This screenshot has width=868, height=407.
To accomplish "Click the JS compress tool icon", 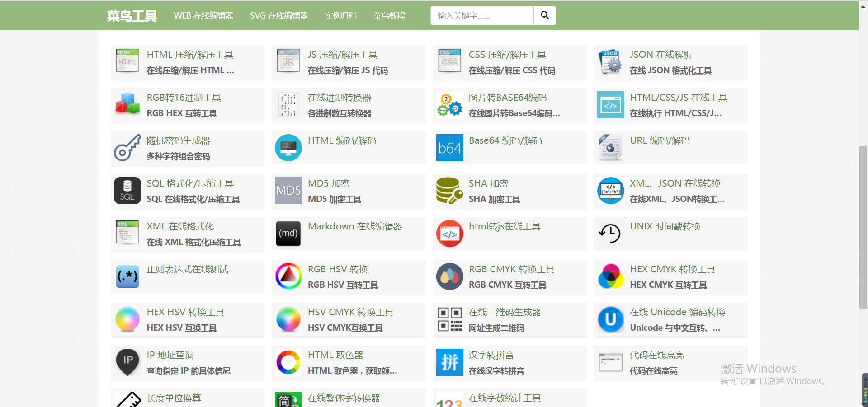I will (x=288, y=61).
